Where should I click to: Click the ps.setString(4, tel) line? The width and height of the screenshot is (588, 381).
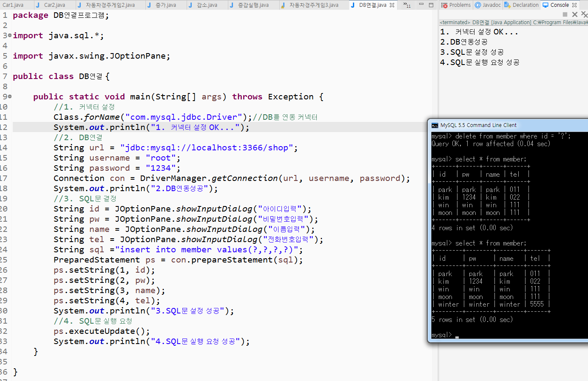tap(107, 301)
